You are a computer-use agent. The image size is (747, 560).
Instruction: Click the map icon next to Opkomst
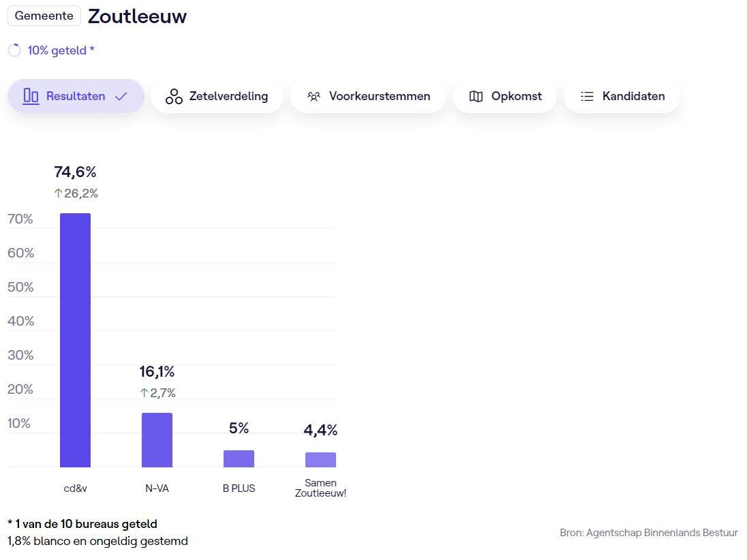476,96
